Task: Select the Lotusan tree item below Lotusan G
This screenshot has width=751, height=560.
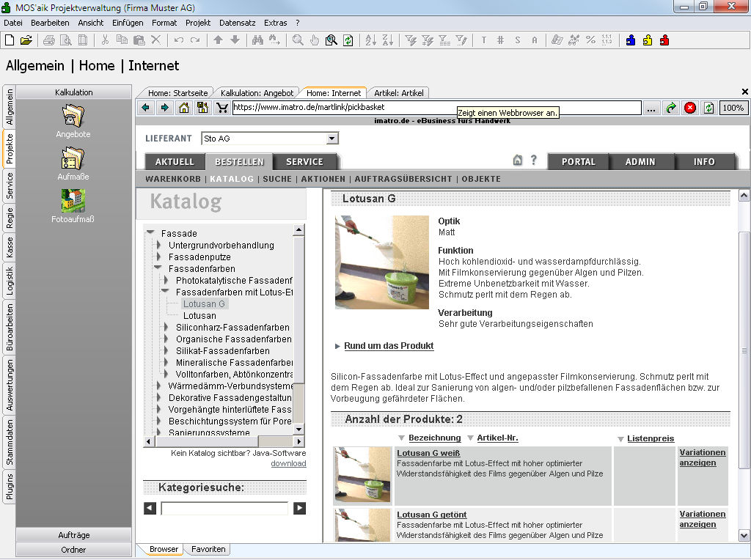Action: click(199, 315)
